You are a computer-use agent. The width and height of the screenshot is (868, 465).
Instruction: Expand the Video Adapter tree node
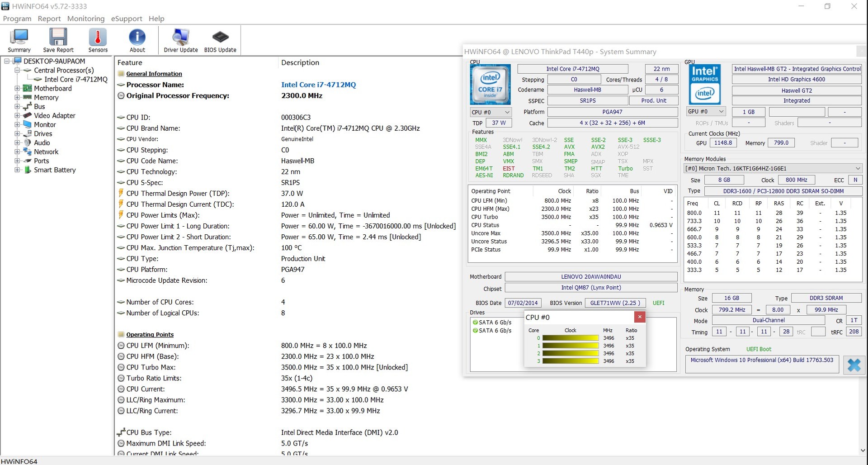click(x=17, y=115)
